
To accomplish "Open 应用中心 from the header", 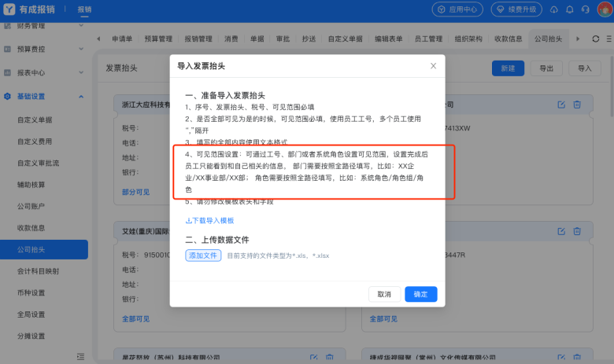I will coord(457,9).
